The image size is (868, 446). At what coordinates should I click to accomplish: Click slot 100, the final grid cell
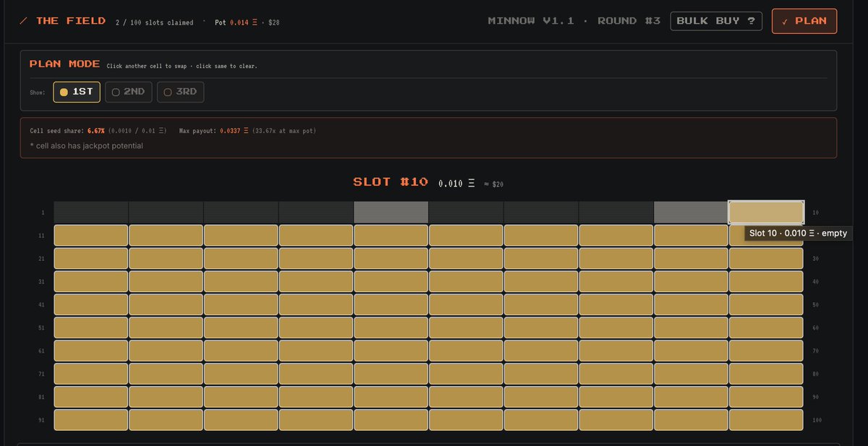coord(766,421)
